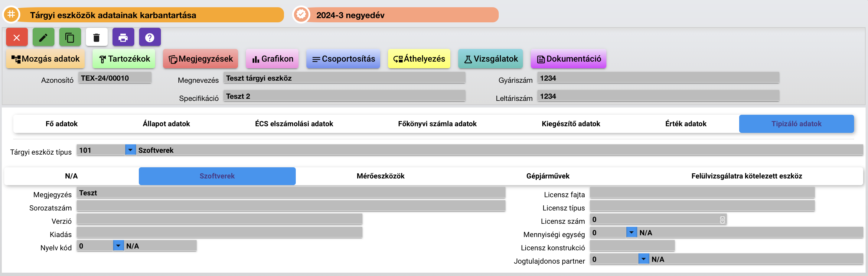Click the hash icon beside the title
868x276 pixels.
[11, 14]
